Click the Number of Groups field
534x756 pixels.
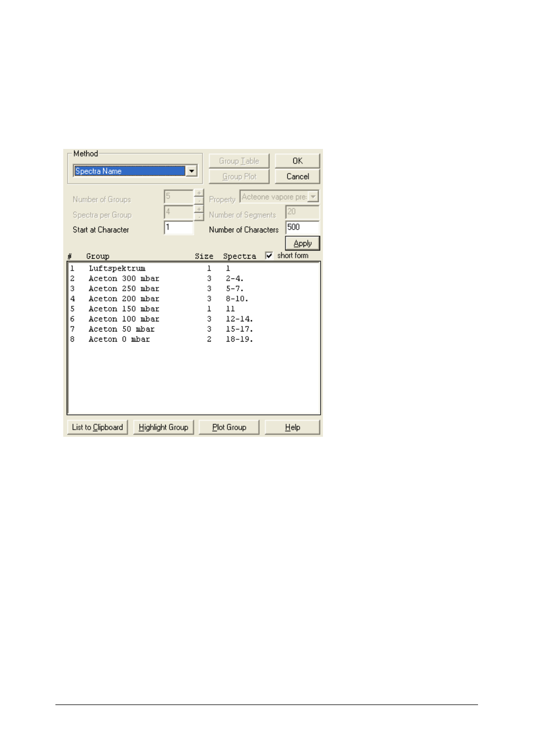179,197
